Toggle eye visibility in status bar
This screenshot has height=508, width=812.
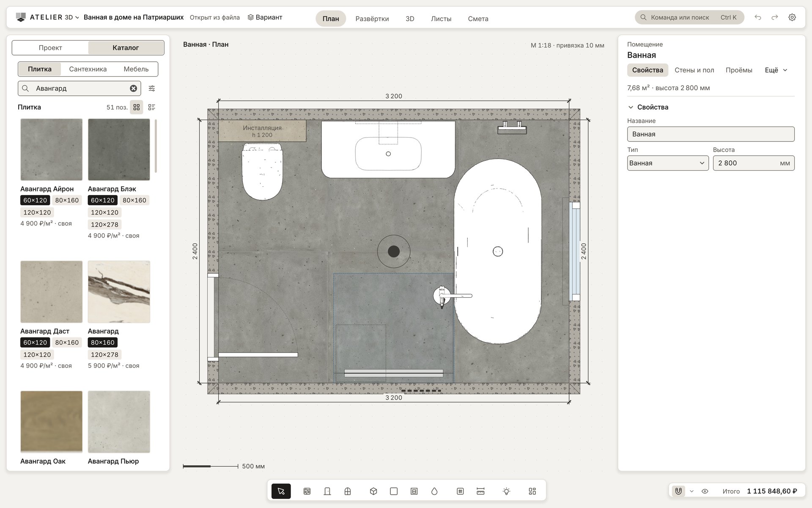tap(705, 491)
